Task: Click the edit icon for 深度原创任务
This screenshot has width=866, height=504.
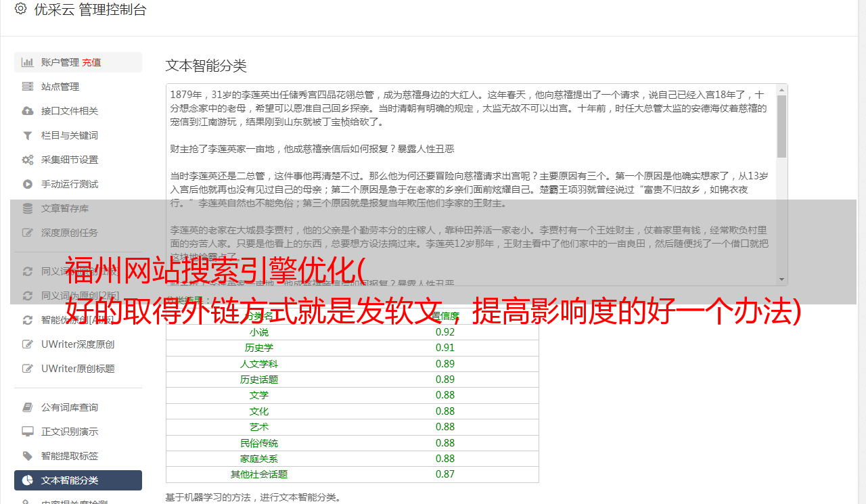Action: [28, 233]
